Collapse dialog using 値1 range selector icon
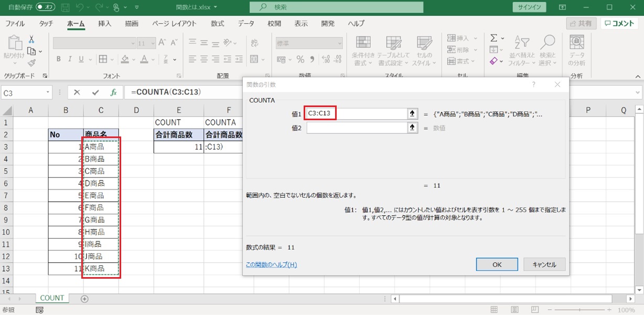Viewport: 644px width, 317px height. 412,113
